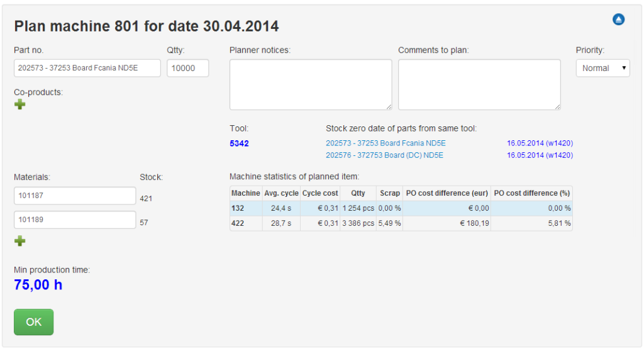Viewport: 644px width, 351px height.
Task: Click the blue collapse arrow icon
Action: point(618,19)
